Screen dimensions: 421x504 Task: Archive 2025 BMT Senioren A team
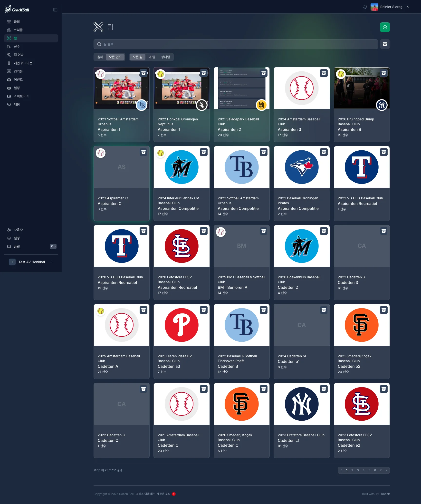(x=264, y=231)
